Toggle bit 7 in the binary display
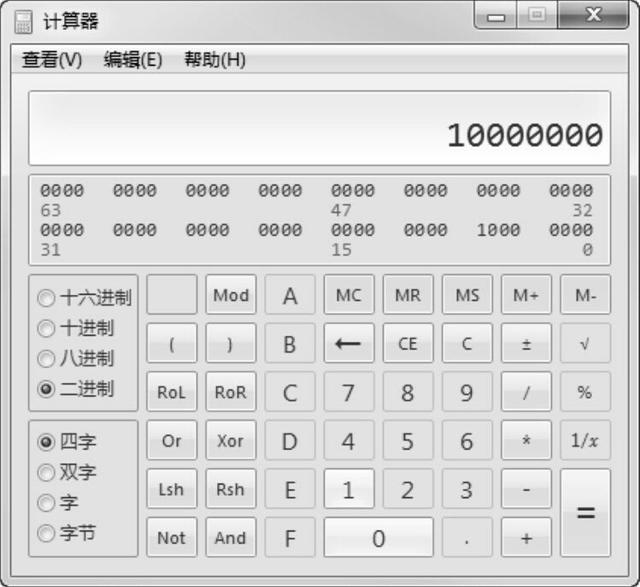 pyautogui.click(x=480, y=229)
